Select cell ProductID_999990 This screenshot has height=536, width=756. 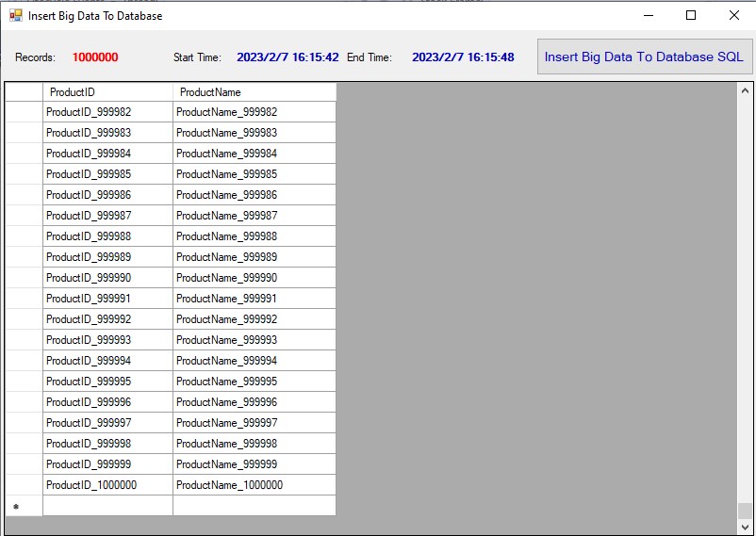point(108,278)
